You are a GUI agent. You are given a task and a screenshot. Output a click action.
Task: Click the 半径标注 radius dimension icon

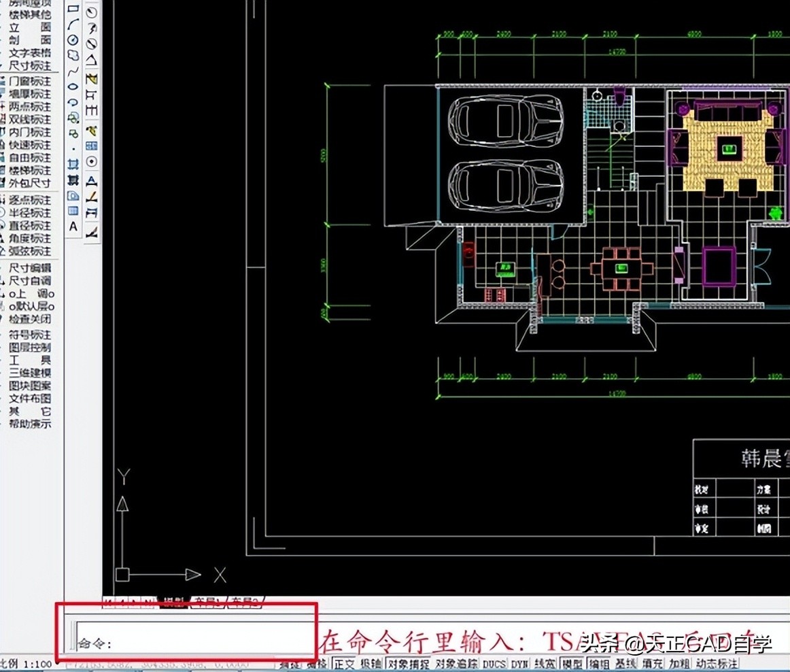coord(29,213)
